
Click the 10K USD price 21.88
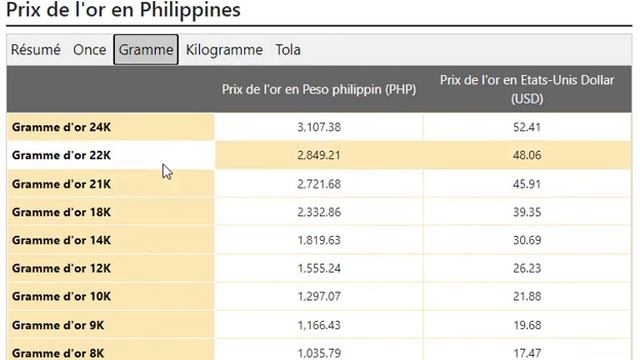[527, 296]
